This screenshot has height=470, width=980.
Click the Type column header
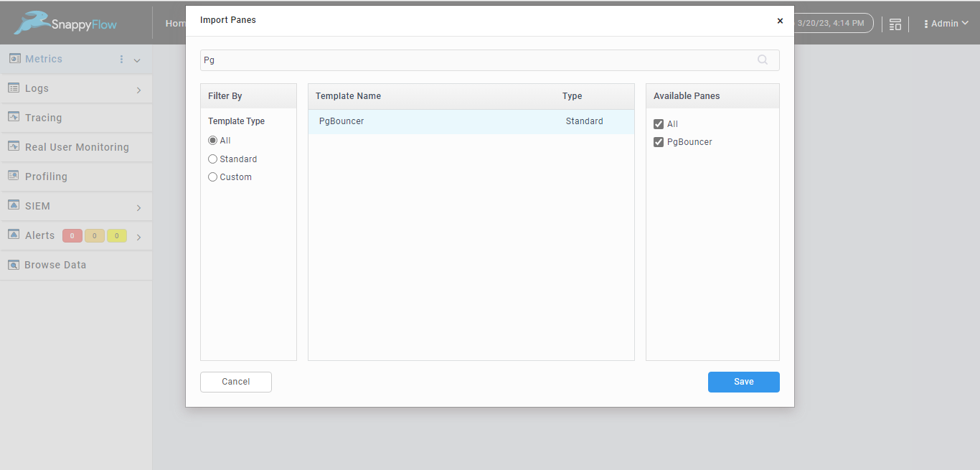pos(573,96)
